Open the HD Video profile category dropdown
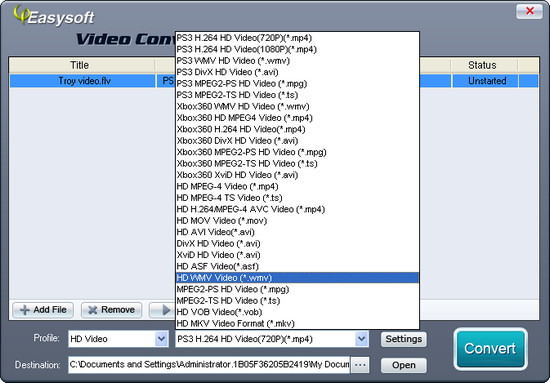Image resolution: width=550 pixels, height=383 pixels. (161, 339)
